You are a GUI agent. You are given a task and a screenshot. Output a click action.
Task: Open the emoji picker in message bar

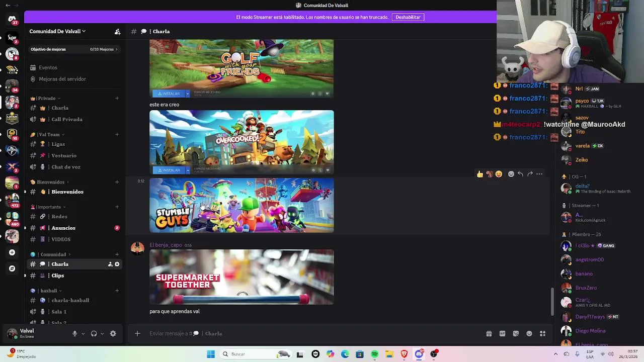[529, 333]
